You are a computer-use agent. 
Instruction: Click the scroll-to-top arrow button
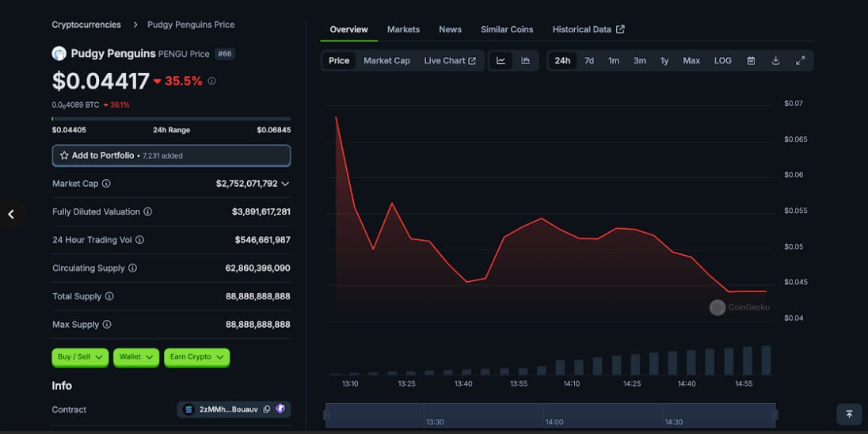[849, 414]
